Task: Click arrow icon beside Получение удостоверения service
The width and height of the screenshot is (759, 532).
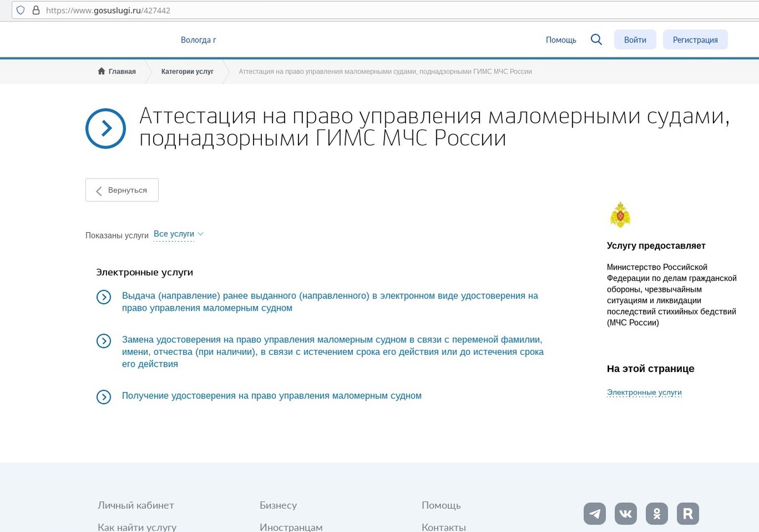Action: [x=104, y=397]
